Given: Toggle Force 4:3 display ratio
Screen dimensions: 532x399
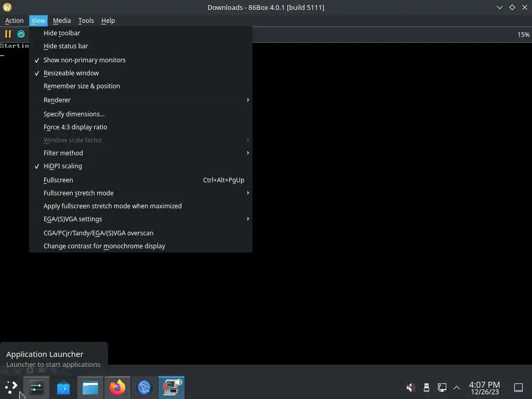Looking at the screenshot, I should pos(140,127).
